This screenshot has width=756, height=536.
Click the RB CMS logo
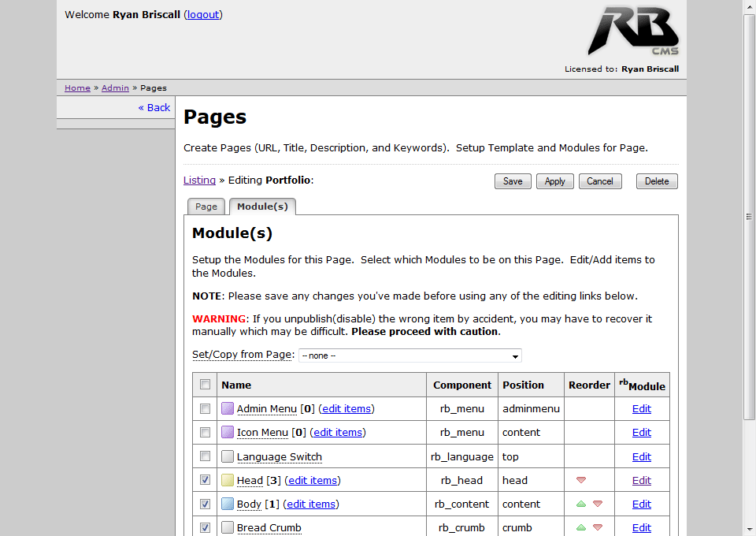(x=632, y=32)
